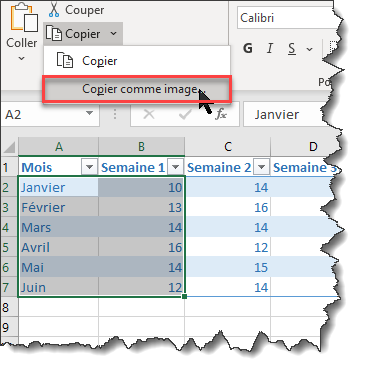The width and height of the screenshot is (367, 375).
Task: Select column B header
Action: pyautogui.click(x=141, y=147)
